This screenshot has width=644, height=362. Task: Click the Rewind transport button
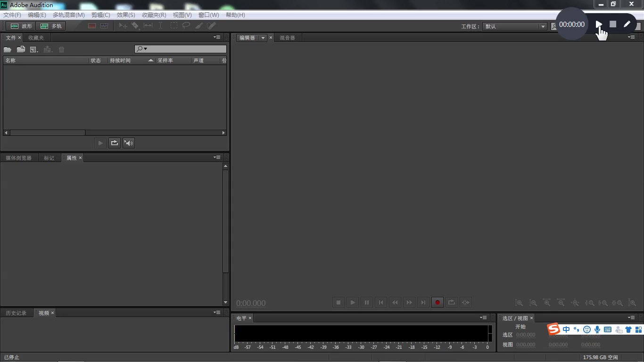(x=395, y=303)
